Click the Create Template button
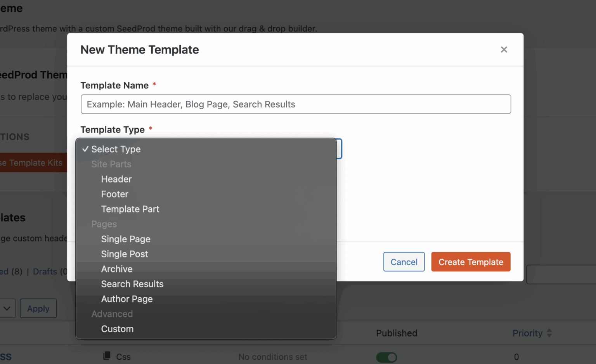This screenshot has width=596, height=364. click(x=471, y=262)
